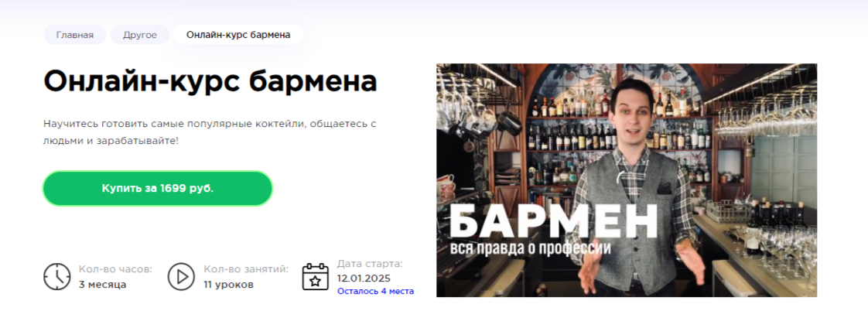
Task: Click the play circle lessons icon
Action: tap(182, 277)
